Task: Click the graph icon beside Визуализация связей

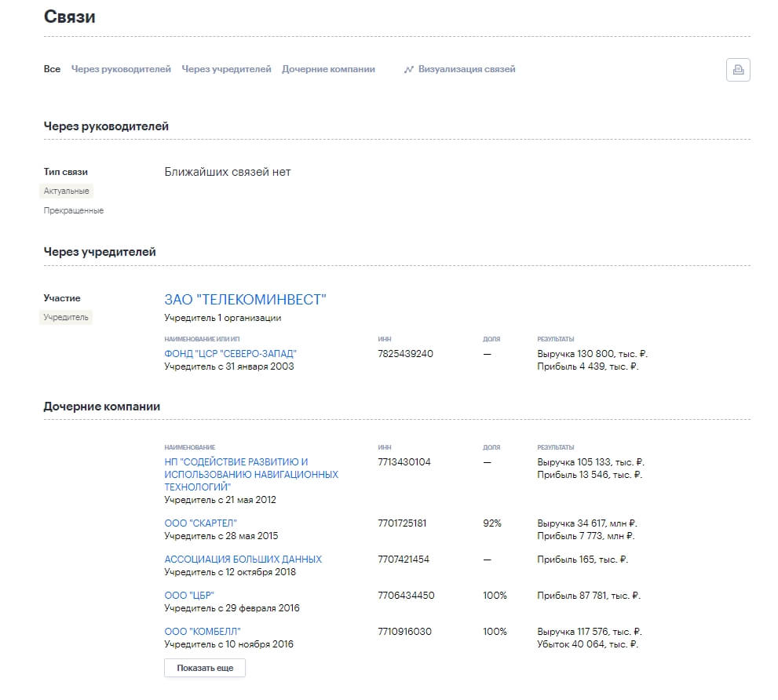Action: pyautogui.click(x=408, y=70)
